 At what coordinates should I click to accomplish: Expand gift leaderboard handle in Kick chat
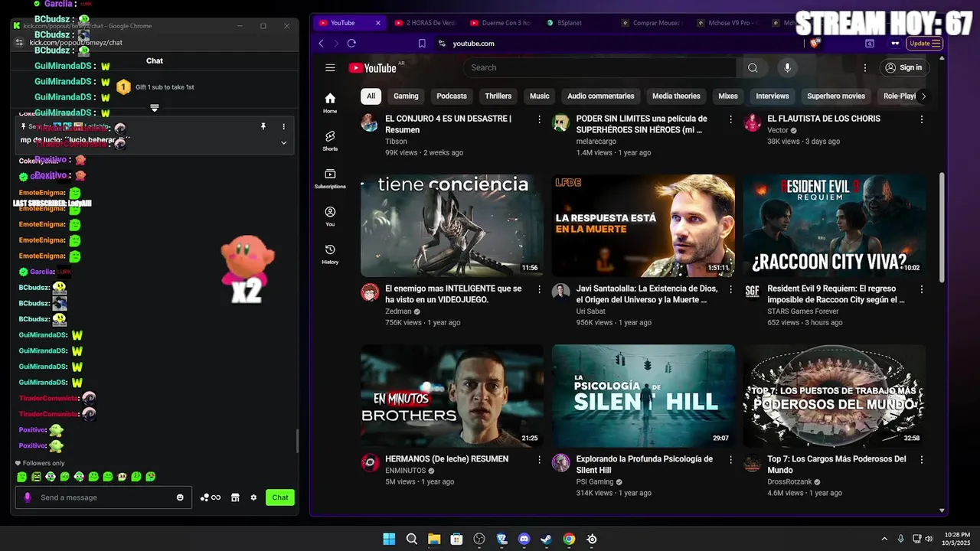coord(155,108)
